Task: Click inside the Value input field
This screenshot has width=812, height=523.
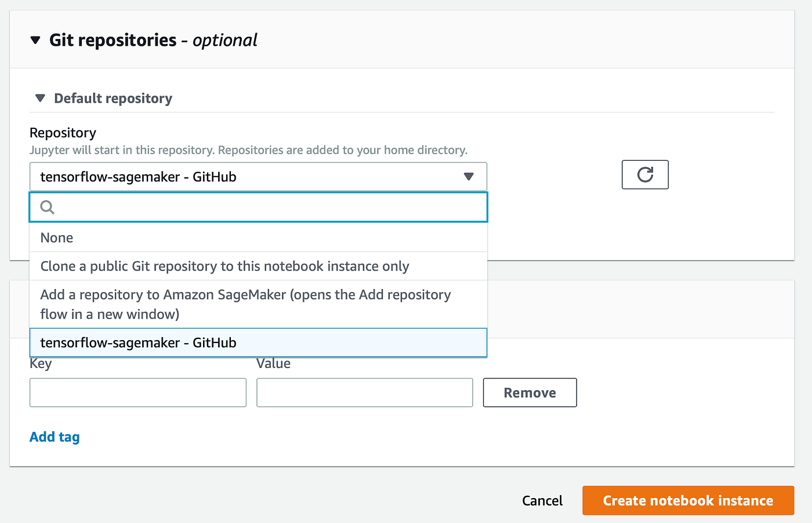Action: tap(364, 392)
